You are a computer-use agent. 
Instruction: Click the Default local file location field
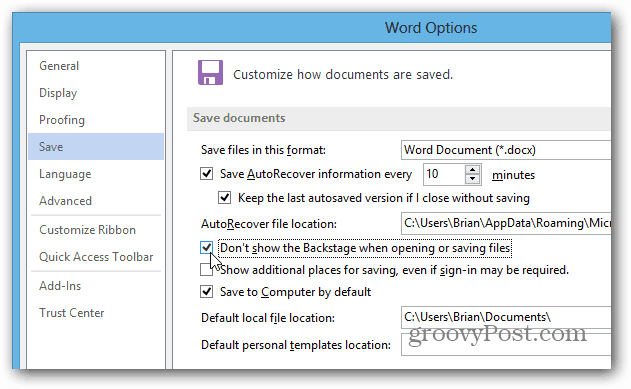pos(506,317)
